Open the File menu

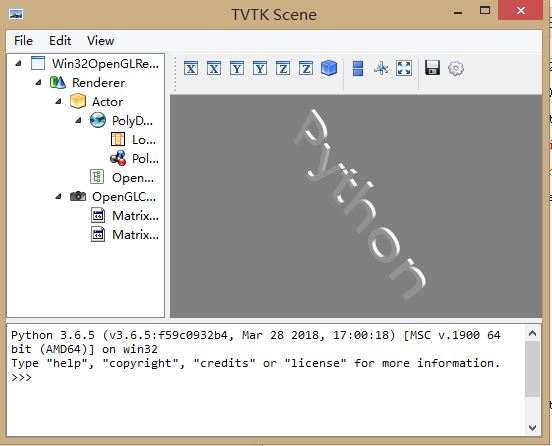point(23,41)
